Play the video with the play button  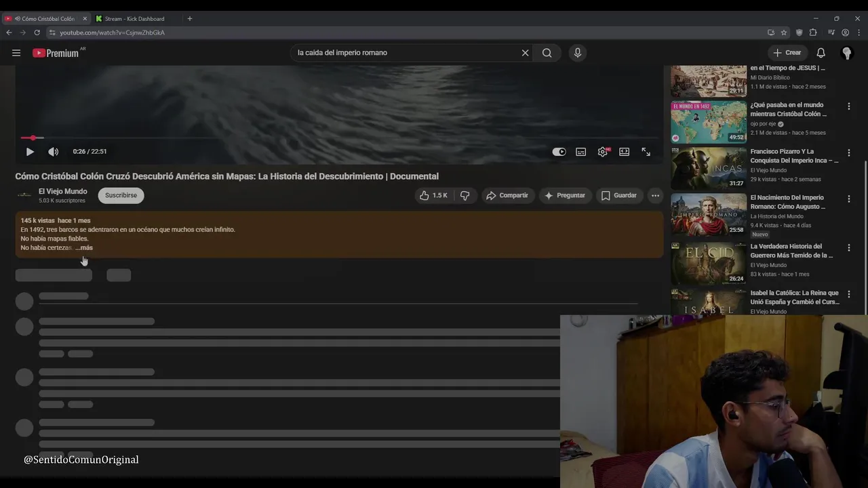pos(30,152)
